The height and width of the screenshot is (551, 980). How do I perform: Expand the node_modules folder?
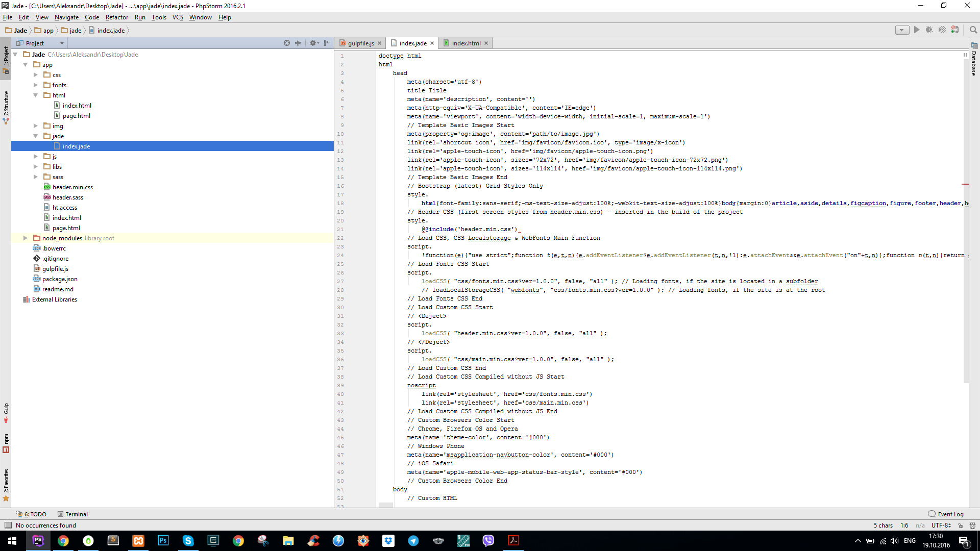click(26, 238)
